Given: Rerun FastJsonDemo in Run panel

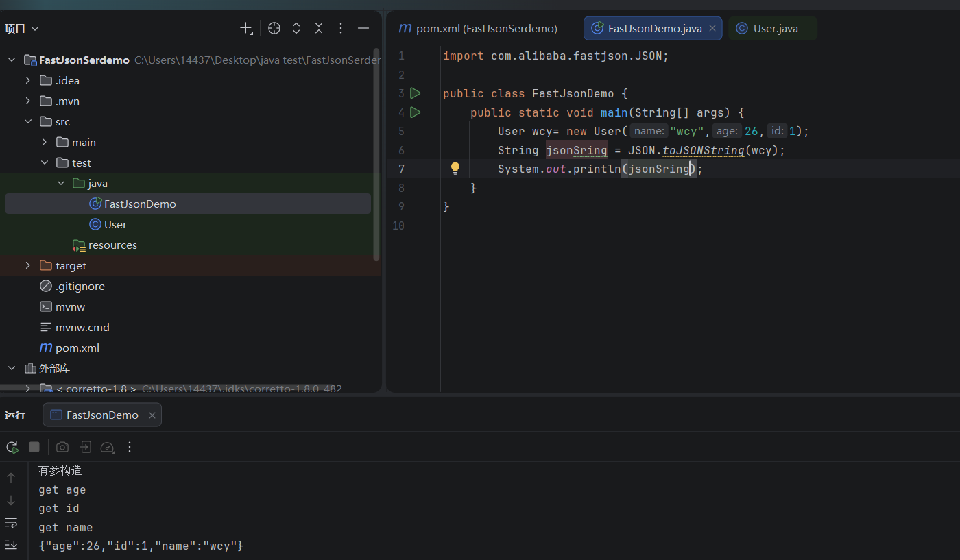Looking at the screenshot, I should click(12, 447).
